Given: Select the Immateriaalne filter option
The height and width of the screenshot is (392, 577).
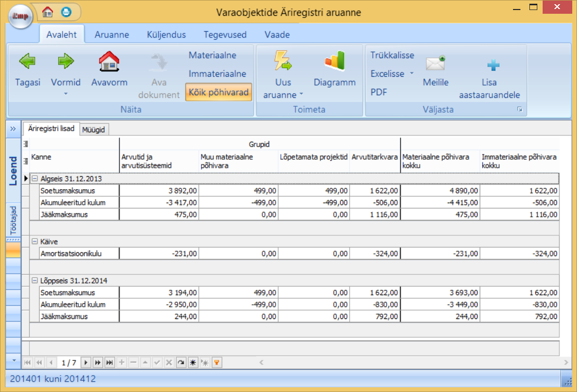Looking at the screenshot, I should 217,74.
